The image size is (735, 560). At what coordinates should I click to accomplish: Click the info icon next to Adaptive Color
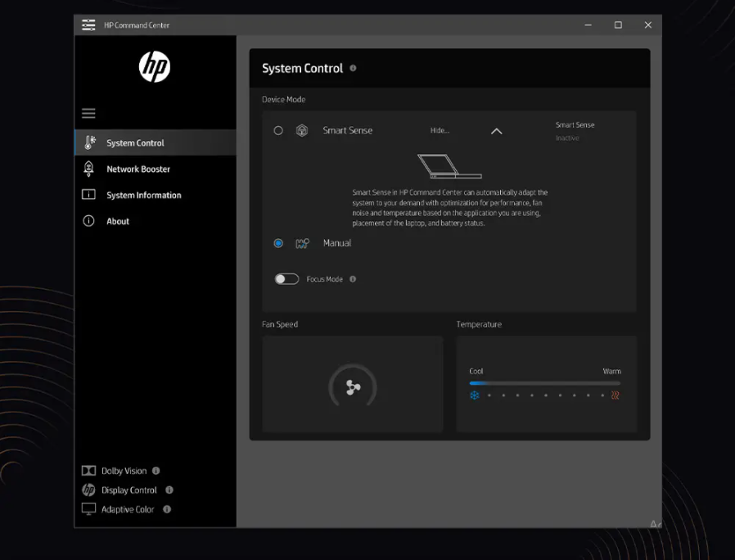click(x=167, y=509)
